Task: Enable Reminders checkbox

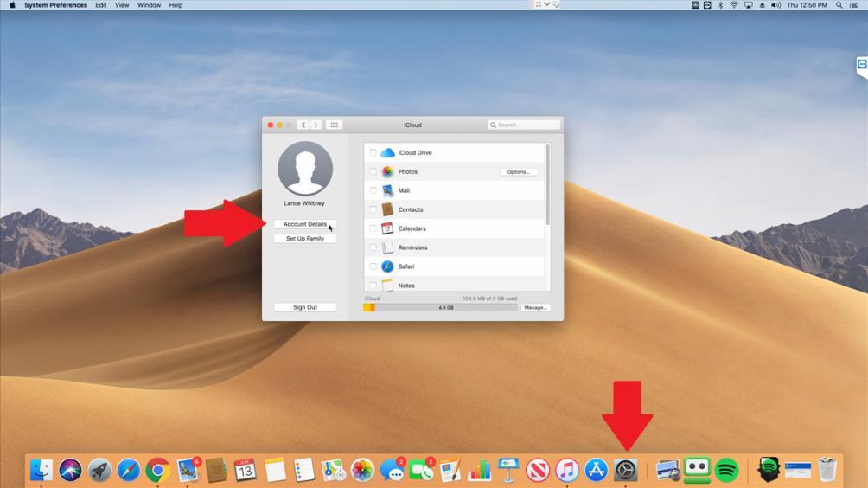Action: [x=373, y=247]
